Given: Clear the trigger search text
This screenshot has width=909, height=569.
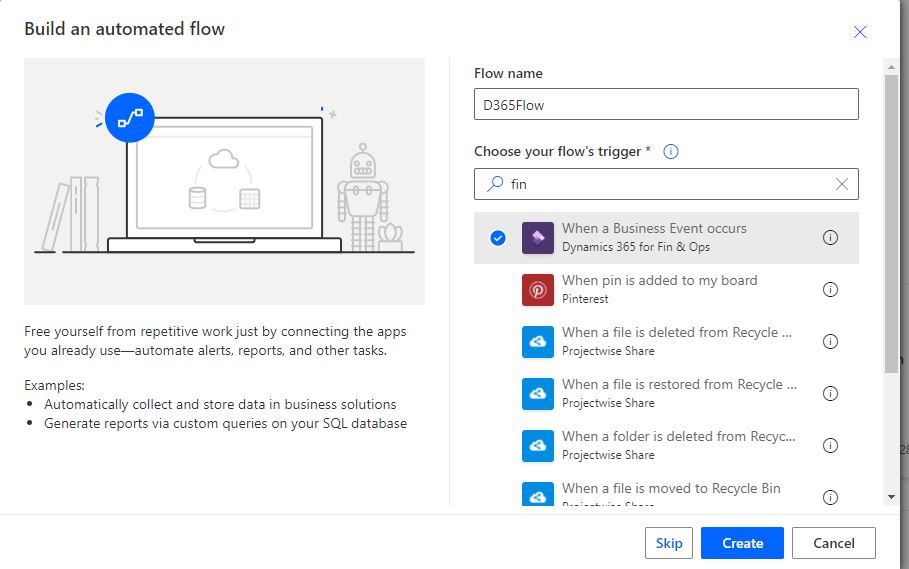Looking at the screenshot, I should tap(842, 184).
